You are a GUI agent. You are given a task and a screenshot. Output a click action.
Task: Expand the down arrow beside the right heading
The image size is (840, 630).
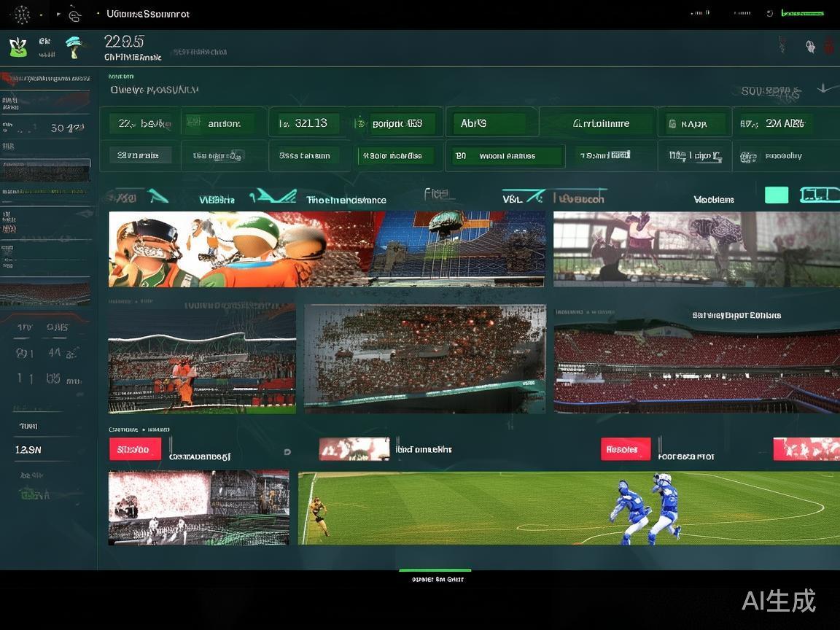[x=824, y=88]
